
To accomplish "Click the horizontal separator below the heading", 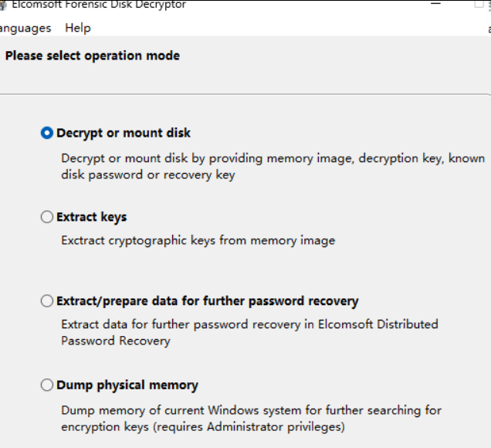I will tap(245, 94).
